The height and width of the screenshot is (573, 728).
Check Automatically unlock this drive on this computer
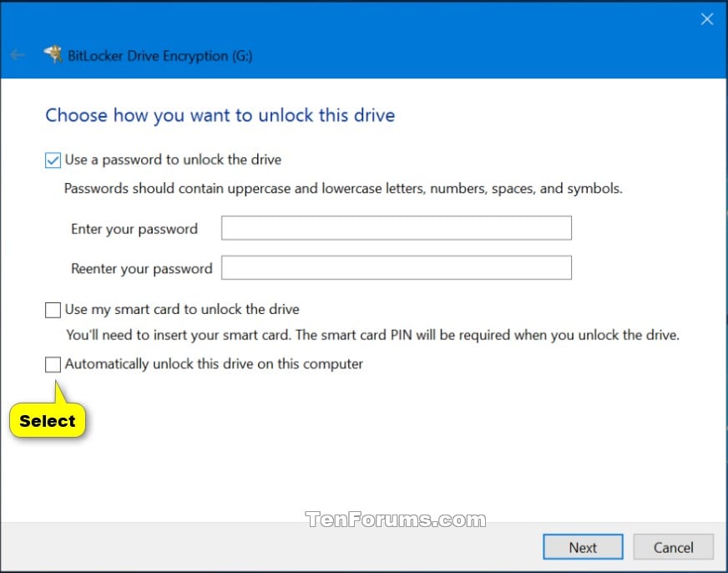[53, 364]
